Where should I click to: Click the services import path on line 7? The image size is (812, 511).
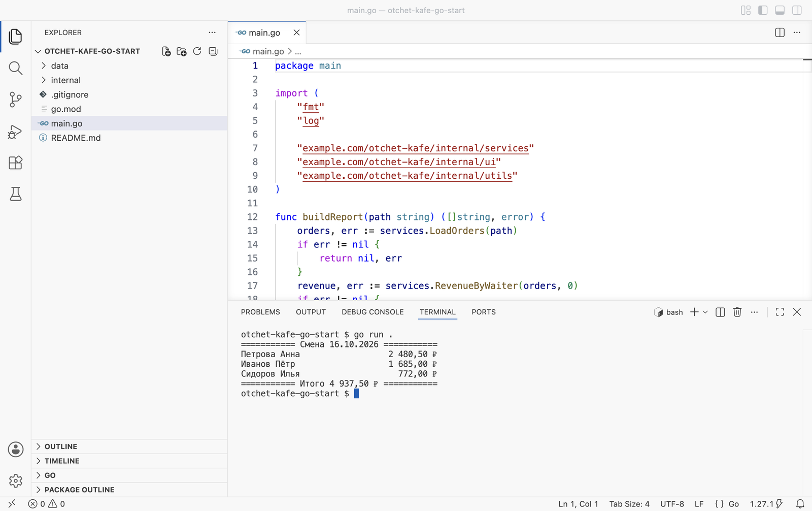point(416,148)
